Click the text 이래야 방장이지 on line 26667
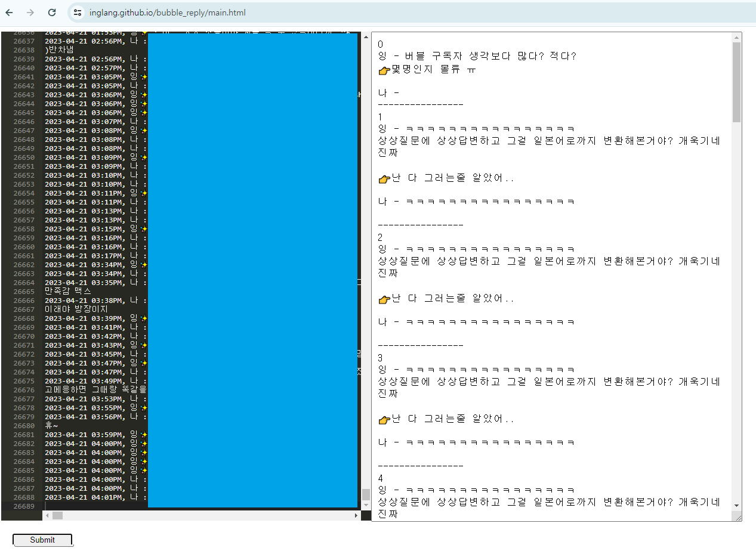 [x=76, y=309]
